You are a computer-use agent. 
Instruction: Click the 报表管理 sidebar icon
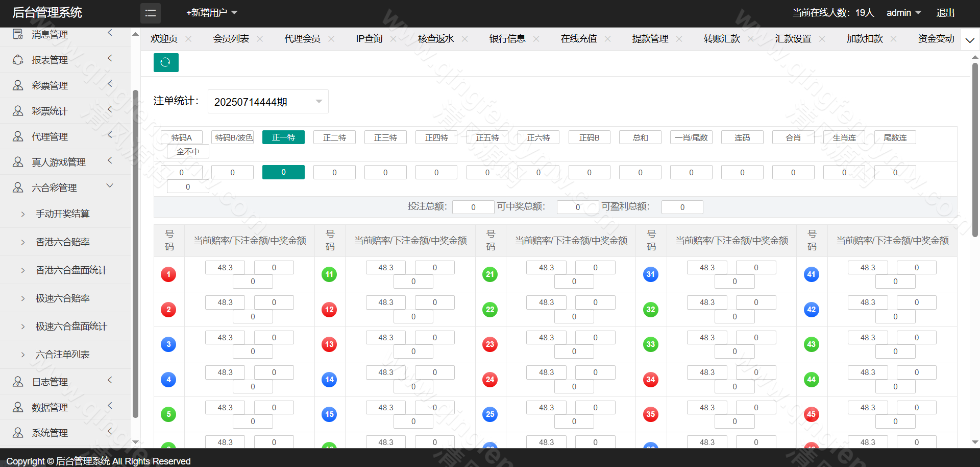pyautogui.click(x=18, y=60)
